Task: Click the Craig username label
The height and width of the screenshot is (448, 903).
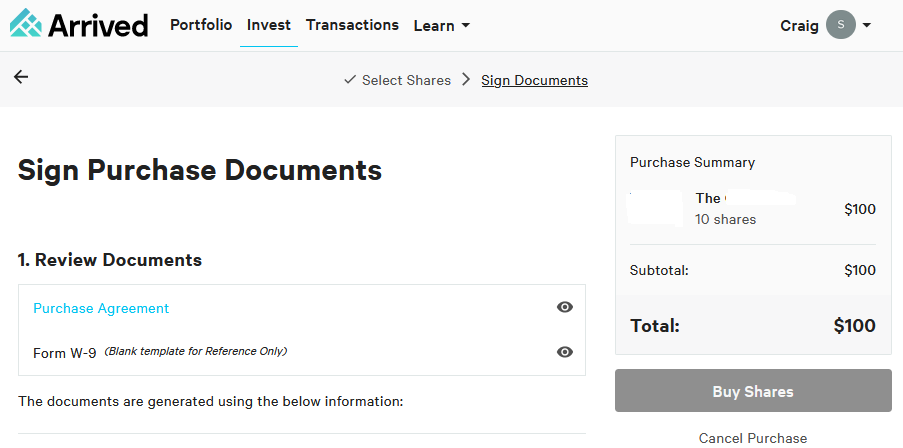Action: coord(800,25)
